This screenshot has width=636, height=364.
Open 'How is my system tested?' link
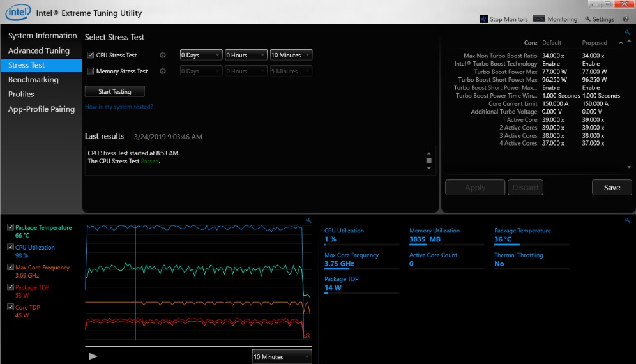point(119,107)
